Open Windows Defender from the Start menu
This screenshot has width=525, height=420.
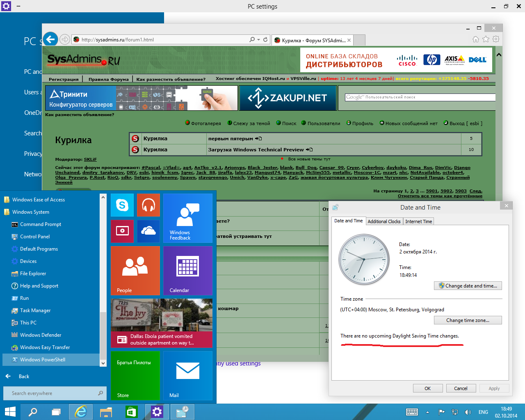41,335
